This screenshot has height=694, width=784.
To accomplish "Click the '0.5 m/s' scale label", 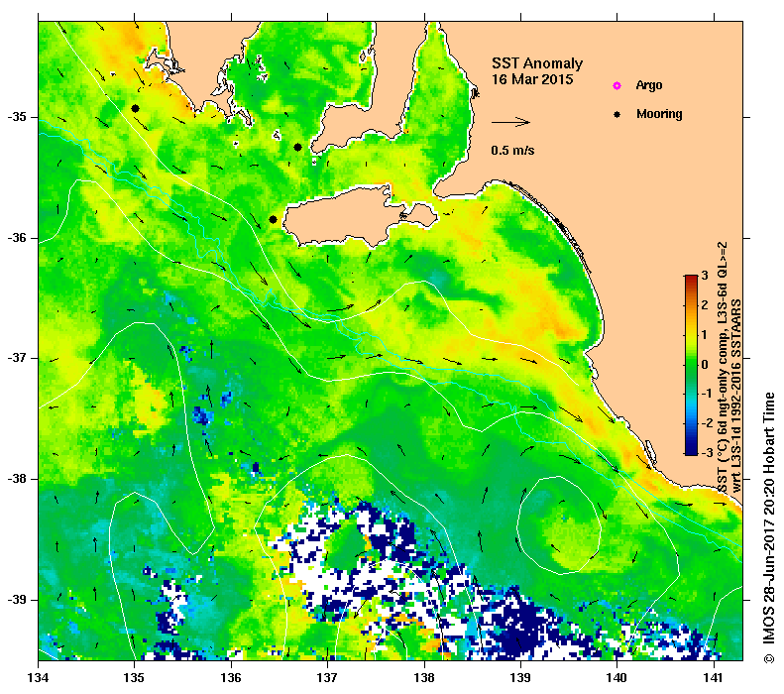I will click(x=512, y=151).
